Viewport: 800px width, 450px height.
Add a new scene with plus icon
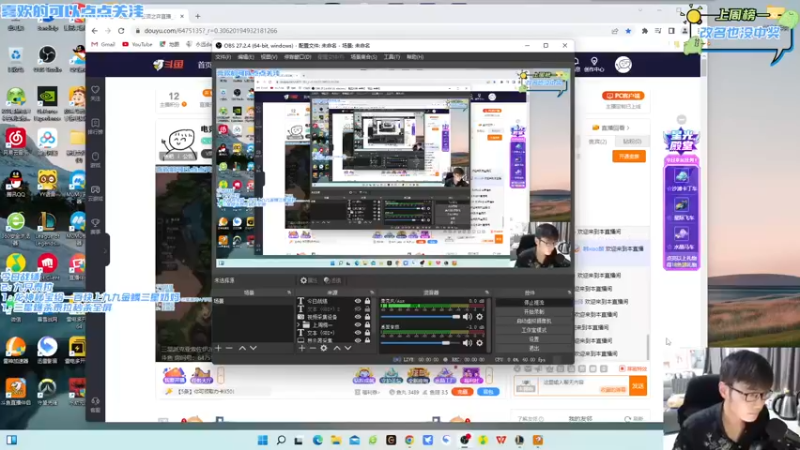[218, 348]
